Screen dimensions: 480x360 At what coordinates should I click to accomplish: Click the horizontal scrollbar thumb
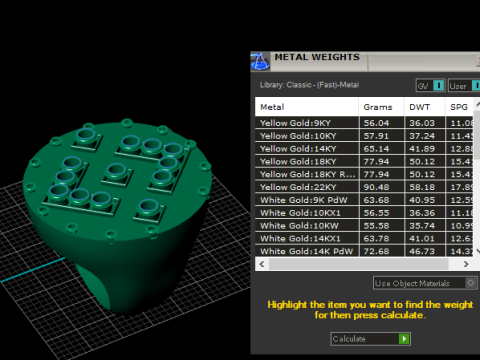tap(359, 264)
